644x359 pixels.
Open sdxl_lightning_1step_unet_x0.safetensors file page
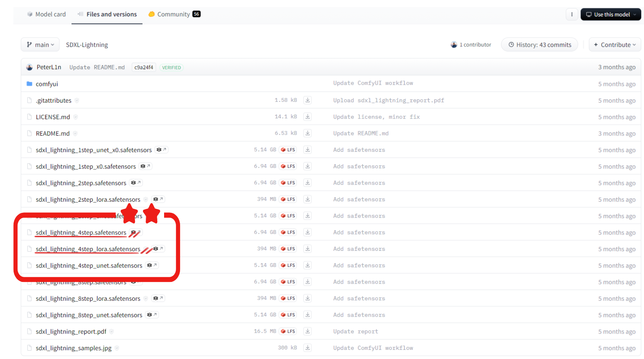tap(94, 150)
